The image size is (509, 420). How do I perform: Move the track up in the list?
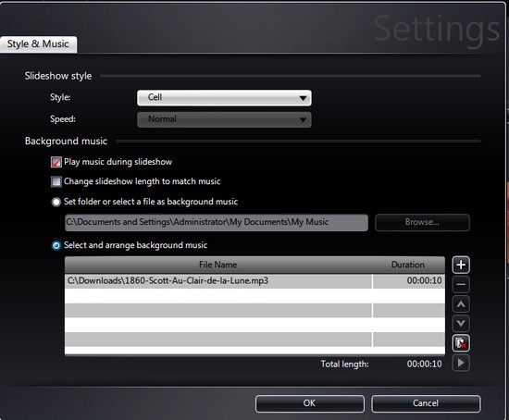(461, 304)
